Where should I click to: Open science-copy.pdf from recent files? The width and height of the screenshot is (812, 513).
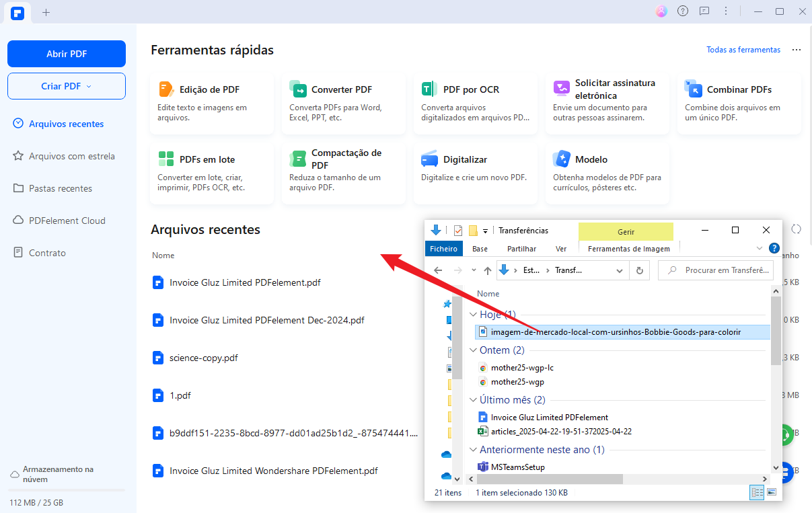click(204, 358)
